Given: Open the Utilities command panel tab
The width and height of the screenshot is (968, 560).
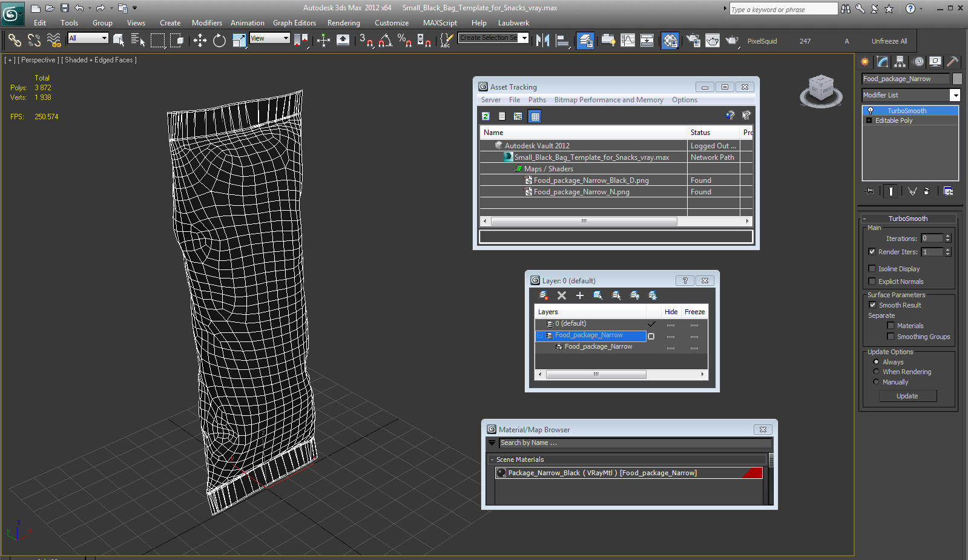Looking at the screenshot, I should pyautogui.click(x=952, y=62).
